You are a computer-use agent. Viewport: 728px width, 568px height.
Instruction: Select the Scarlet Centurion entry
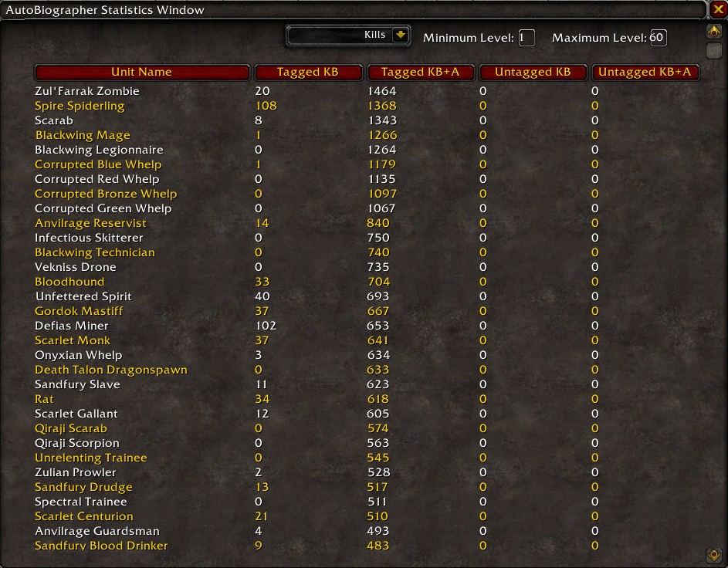[84, 516]
